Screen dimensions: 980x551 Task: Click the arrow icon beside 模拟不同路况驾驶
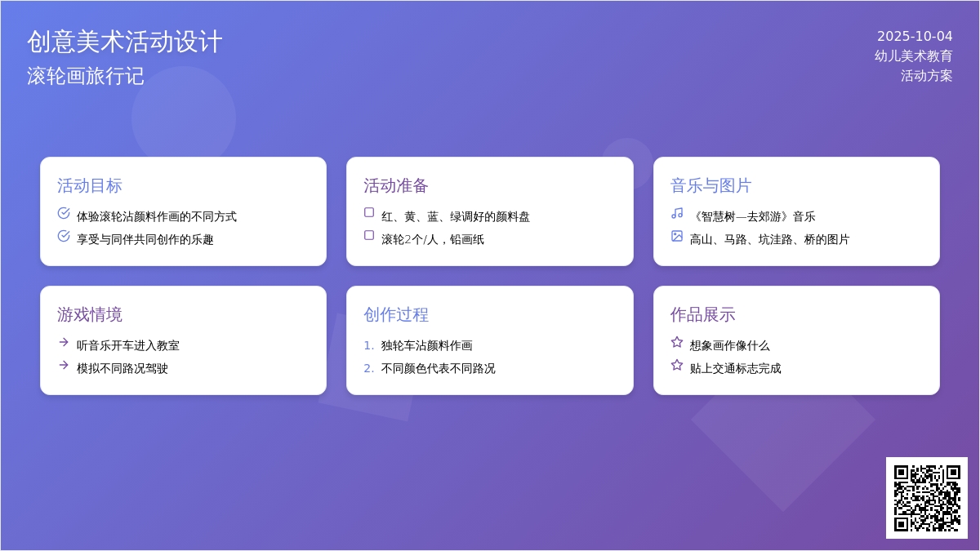tap(64, 365)
